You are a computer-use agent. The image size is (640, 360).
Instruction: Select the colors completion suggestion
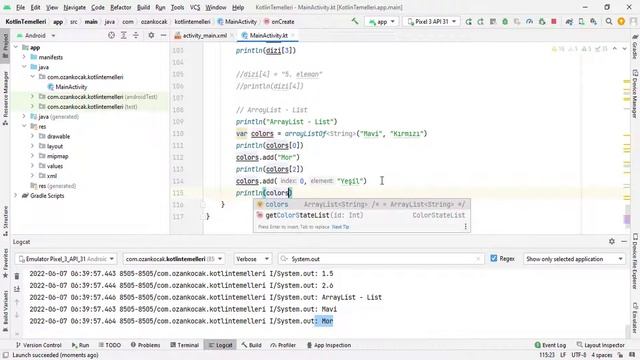[x=362, y=204]
